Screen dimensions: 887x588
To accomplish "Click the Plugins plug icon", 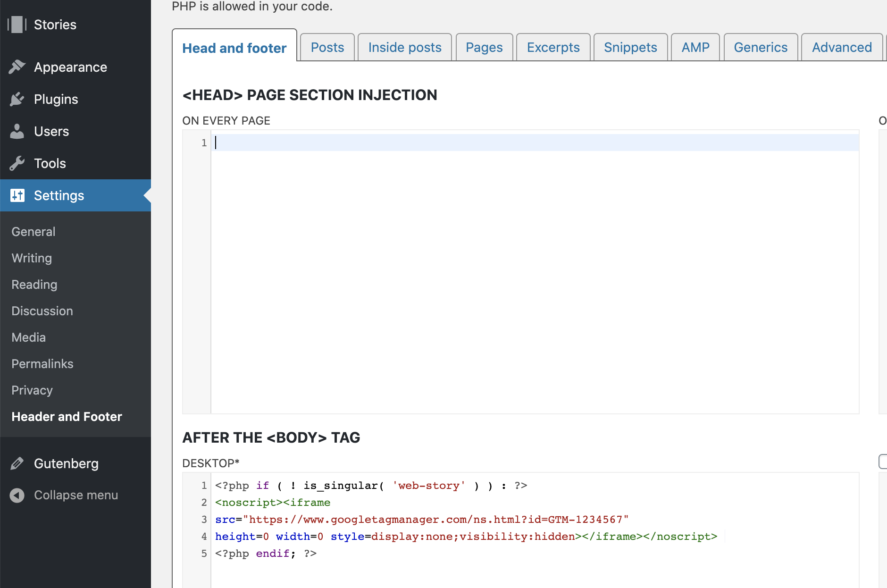I will (17, 99).
